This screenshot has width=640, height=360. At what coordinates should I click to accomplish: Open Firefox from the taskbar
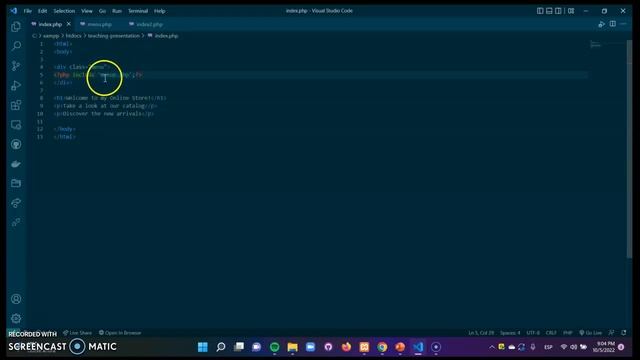tap(346, 347)
